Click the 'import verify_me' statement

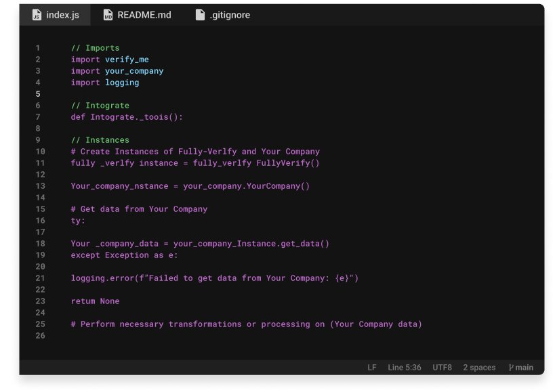pos(110,60)
